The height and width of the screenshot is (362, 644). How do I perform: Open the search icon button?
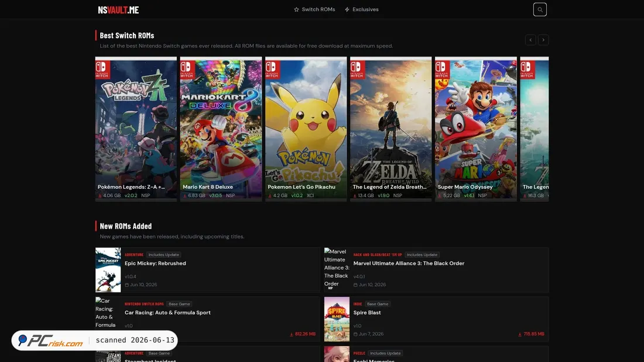[540, 9]
